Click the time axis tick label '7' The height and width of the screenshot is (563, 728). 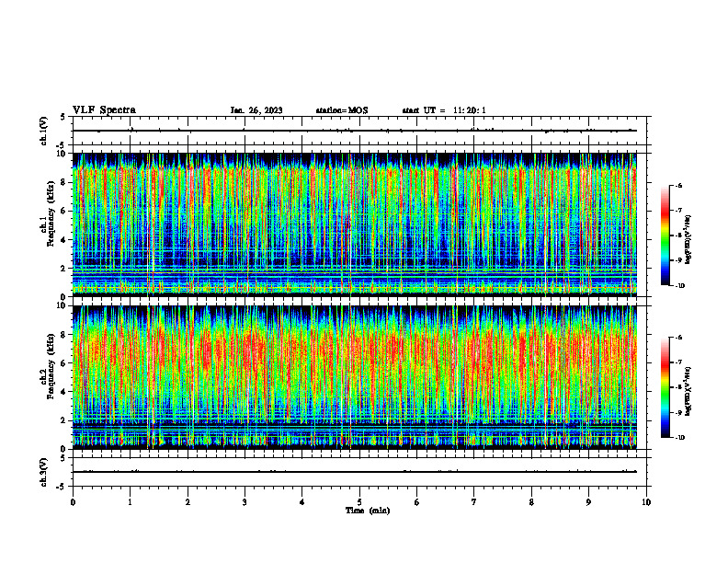click(474, 502)
